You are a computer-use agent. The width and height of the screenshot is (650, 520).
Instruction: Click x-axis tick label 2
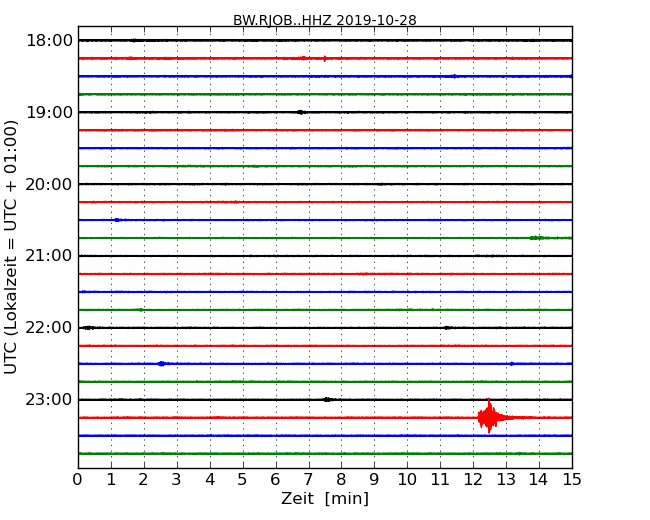pos(144,480)
